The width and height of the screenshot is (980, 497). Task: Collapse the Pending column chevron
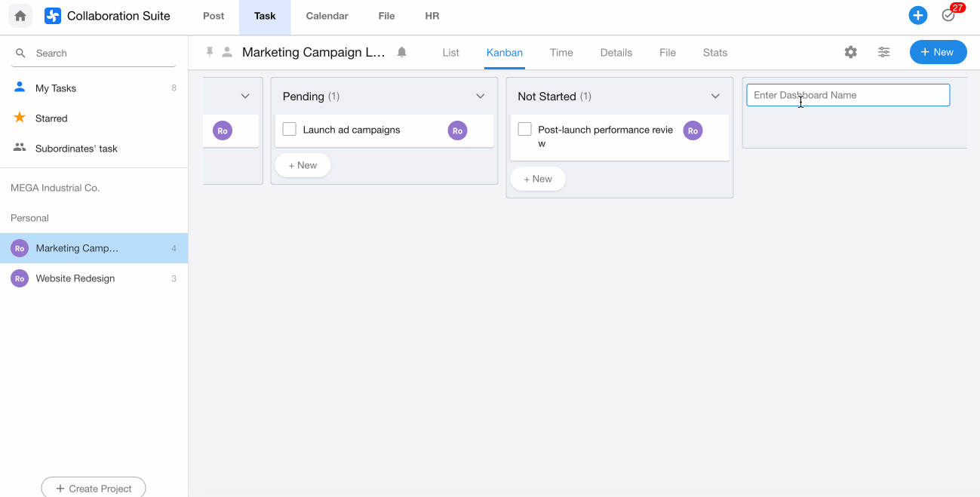[481, 97]
